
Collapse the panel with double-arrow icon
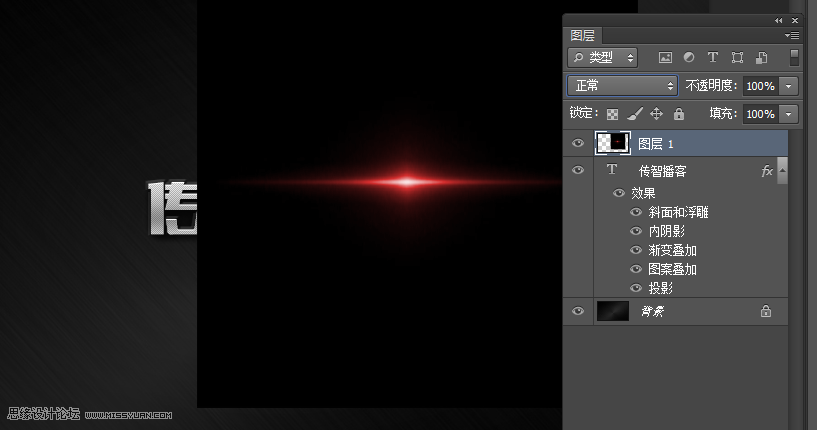(778, 21)
